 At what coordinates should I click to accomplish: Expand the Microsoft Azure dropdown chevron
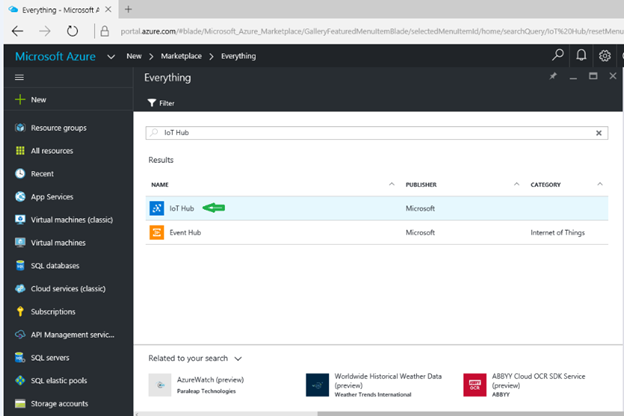point(110,56)
